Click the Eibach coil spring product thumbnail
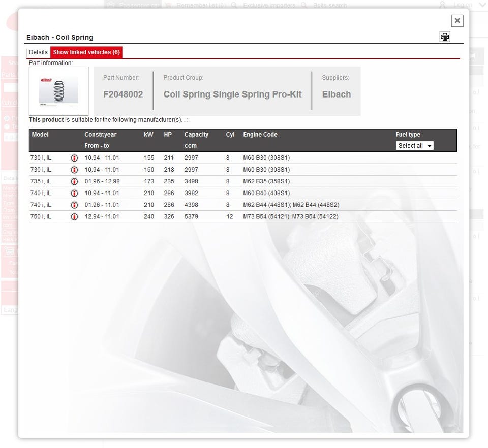 [x=58, y=91]
